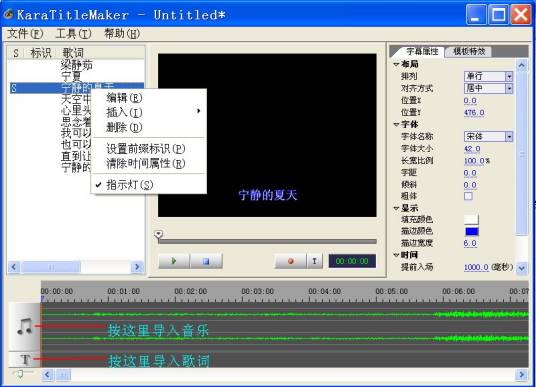Click the red Record button

pyautogui.click(x=291, y=261)
